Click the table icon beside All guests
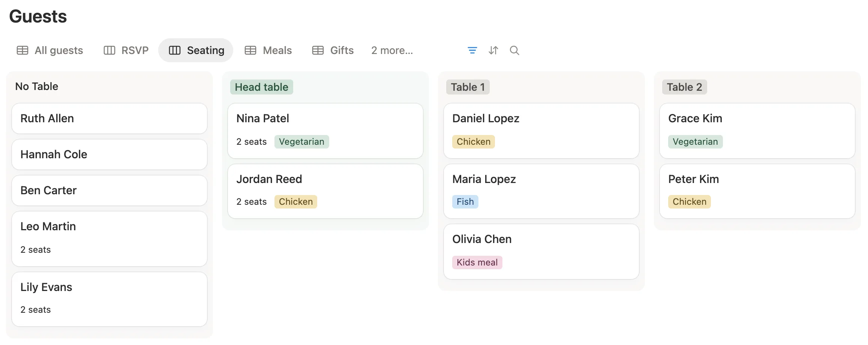The height and width of the screenshot is (345, 868). [22, 50]
